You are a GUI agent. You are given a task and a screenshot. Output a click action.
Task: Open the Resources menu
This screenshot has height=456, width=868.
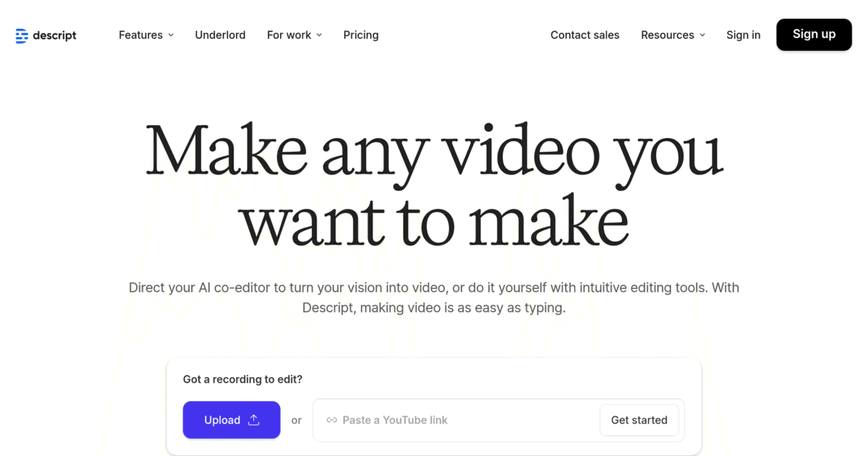tap(667, 35)
